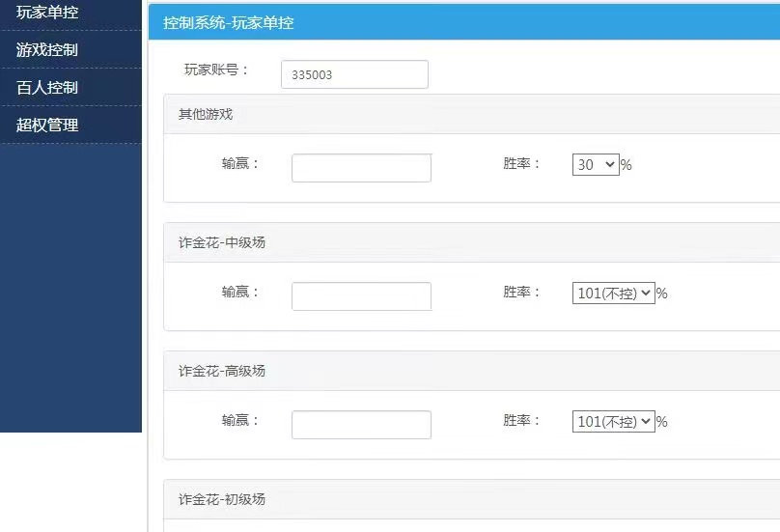The width and height of the screenshot is (780, 532).
Task: Click the 输赢 label in 其他游戏
Action: (240, 163)
